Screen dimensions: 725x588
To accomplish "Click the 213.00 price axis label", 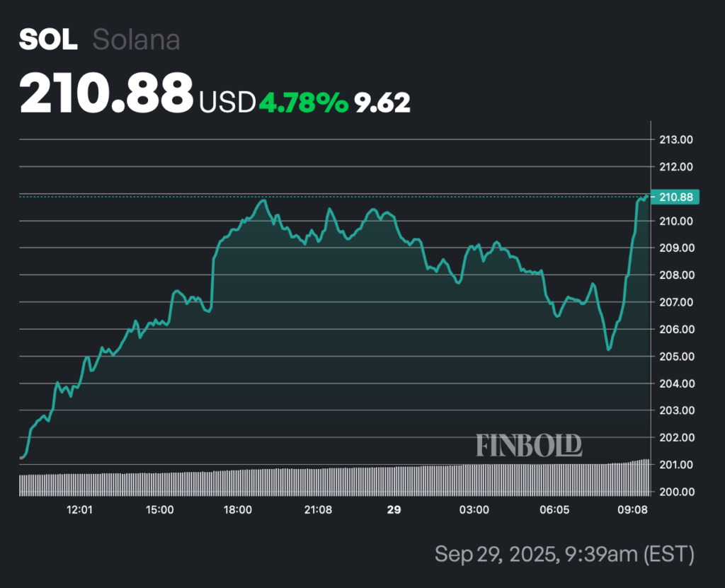I will [x=675, y=140].
